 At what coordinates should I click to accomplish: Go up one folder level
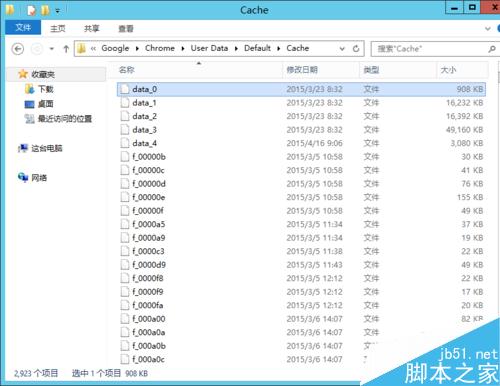(66, 49)
